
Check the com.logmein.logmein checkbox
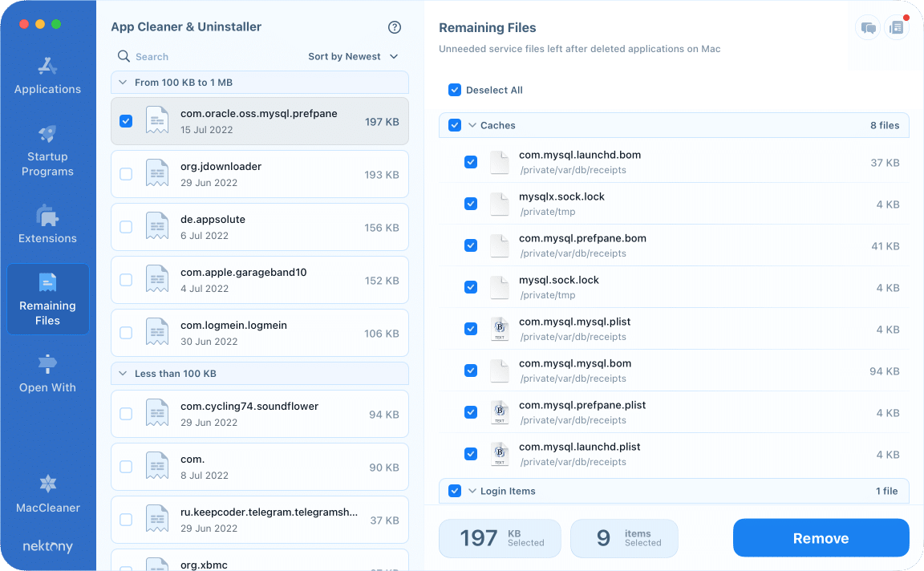(126, 333)
